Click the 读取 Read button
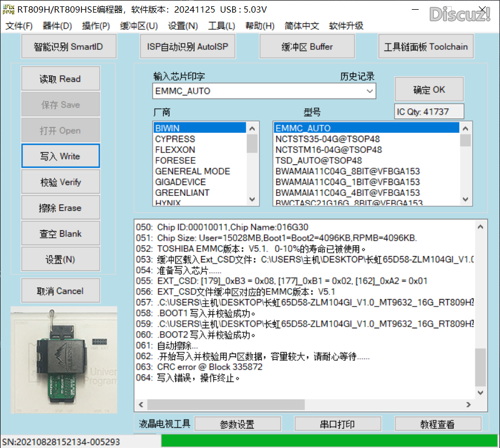 60,79
